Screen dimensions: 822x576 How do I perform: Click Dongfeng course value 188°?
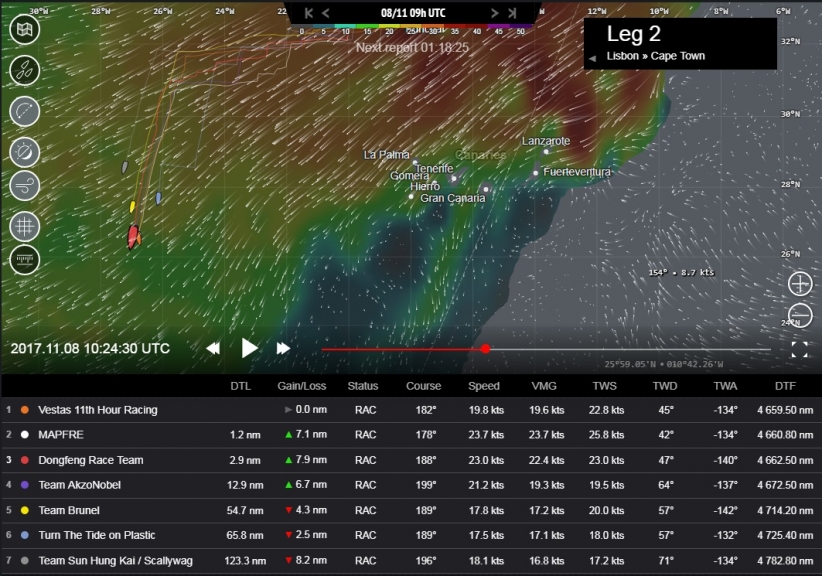point(426,460)
